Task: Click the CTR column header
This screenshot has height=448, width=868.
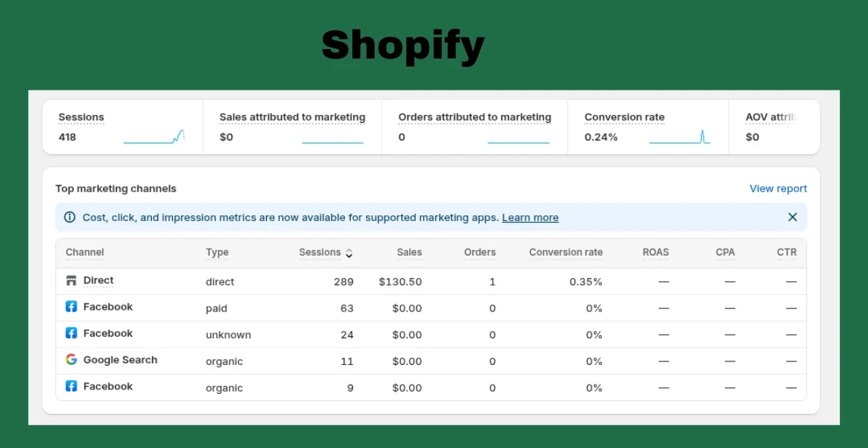Action: tap(786, 252)
